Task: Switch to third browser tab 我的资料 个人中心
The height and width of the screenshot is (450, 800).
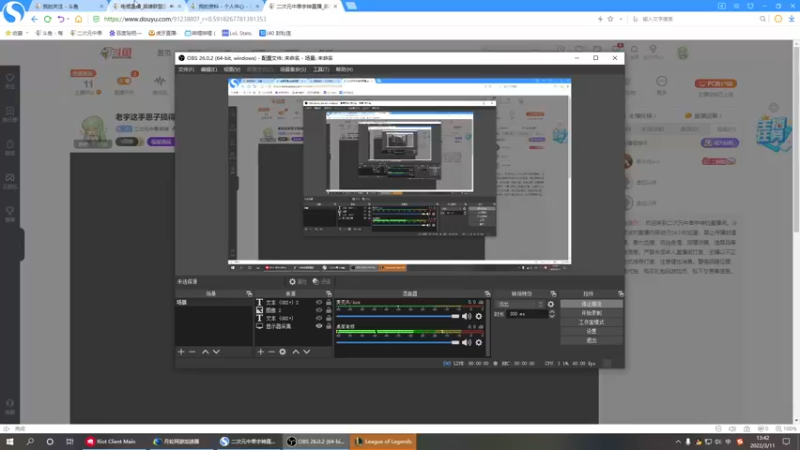Action: [224, 6]
